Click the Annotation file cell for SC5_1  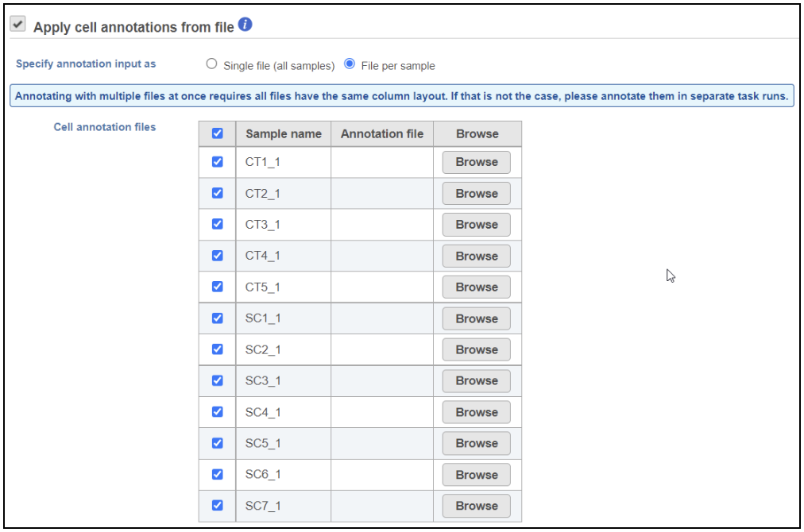point(381,443)
